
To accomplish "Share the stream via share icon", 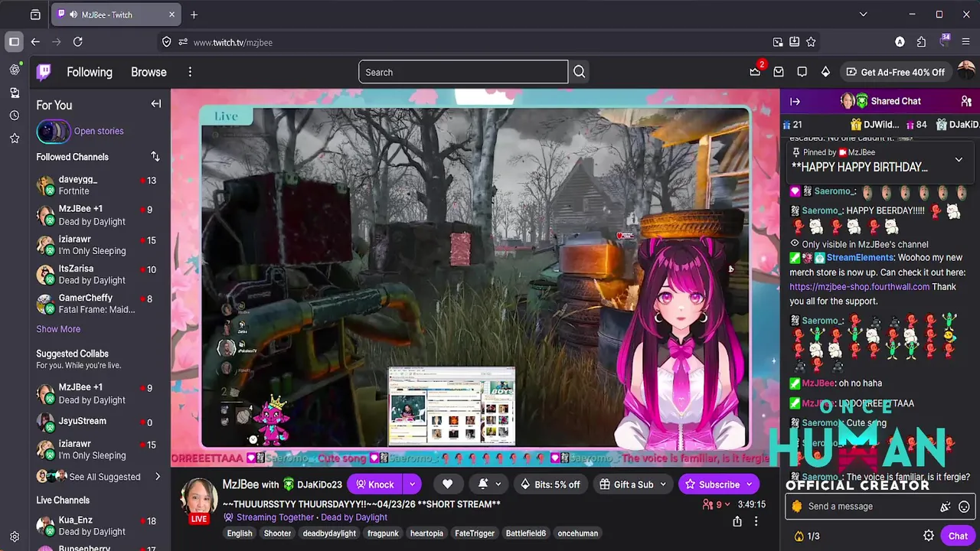I will point(737,521).
